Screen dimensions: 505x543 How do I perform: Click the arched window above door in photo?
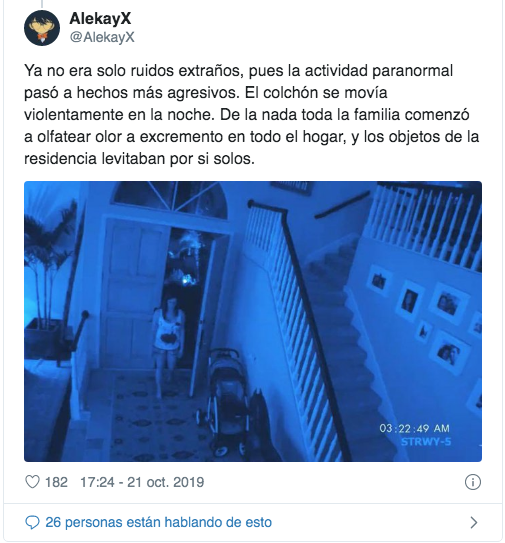(171, 199)
